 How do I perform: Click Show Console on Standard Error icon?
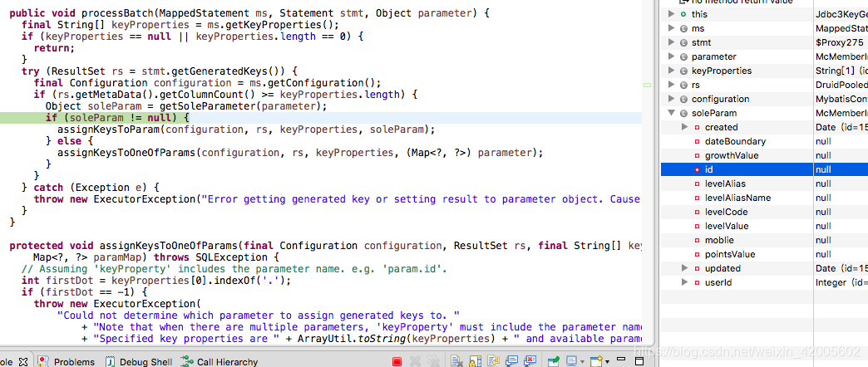tap(530, 361)
